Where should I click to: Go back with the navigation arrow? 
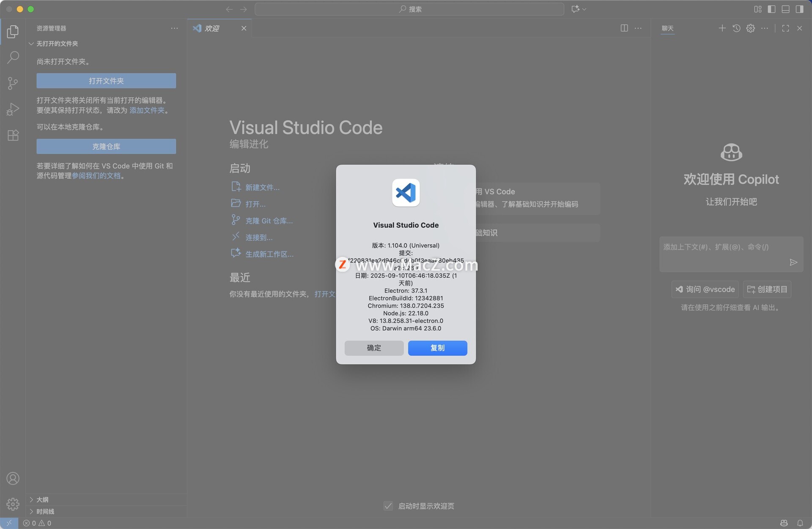point(229,9)
